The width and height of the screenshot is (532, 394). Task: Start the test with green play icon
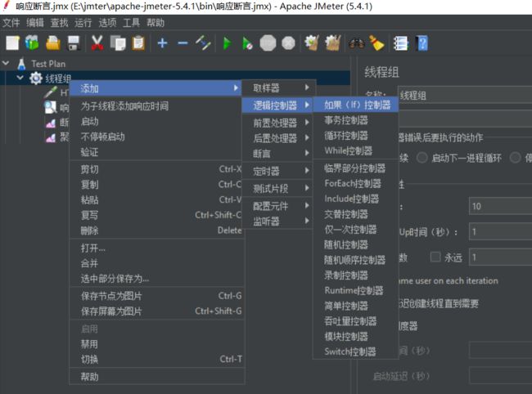[227, 43]
